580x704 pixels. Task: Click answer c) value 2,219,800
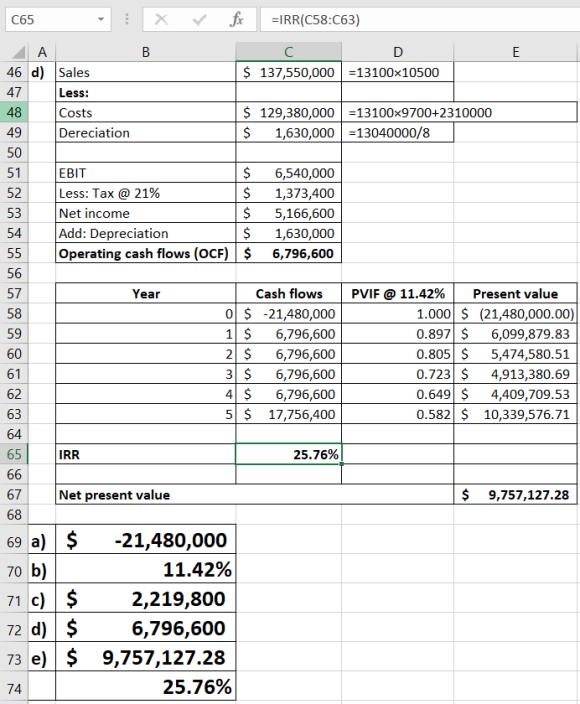point(145,598)
